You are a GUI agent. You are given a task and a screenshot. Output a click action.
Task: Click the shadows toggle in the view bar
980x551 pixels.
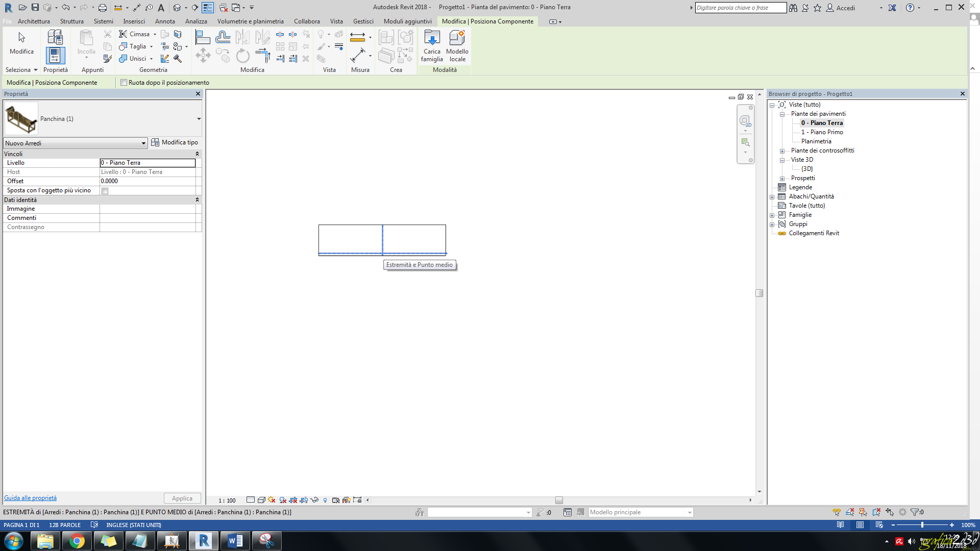pyautogui.click(x=272, y=500)
